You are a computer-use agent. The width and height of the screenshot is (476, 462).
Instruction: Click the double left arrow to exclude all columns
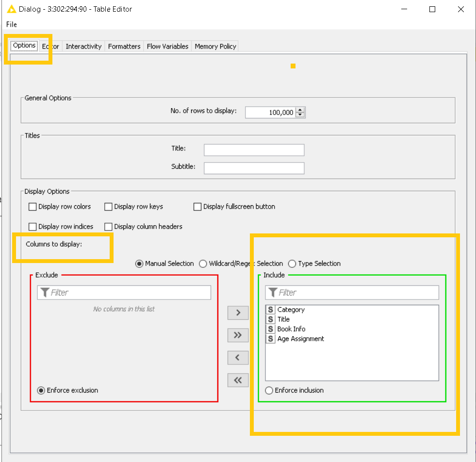pyautogui.click(x=238, y=380)
